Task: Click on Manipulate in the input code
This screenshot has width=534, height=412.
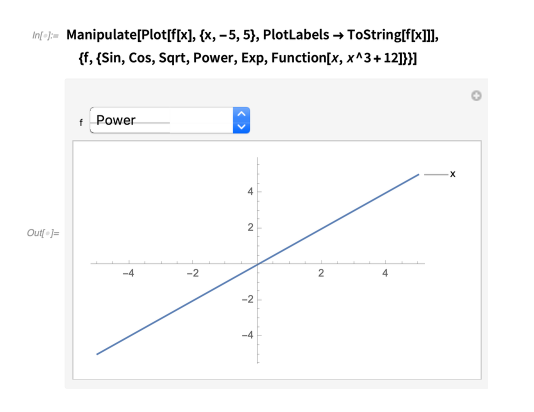Action: pyautogui.click(x=101, y=35)
